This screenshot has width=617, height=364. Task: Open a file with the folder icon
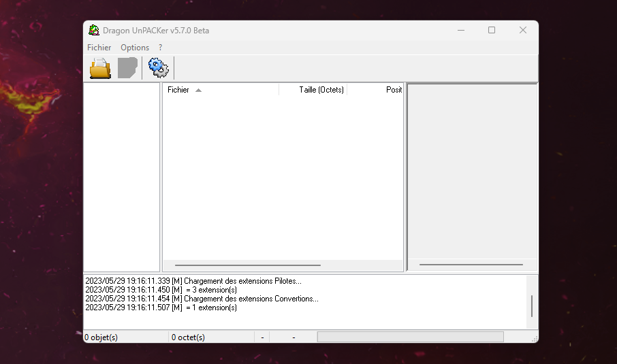coord(100,68)
